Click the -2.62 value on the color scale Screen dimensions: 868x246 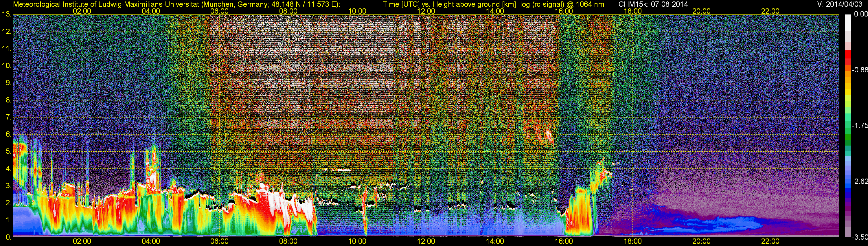click(860, 182)
